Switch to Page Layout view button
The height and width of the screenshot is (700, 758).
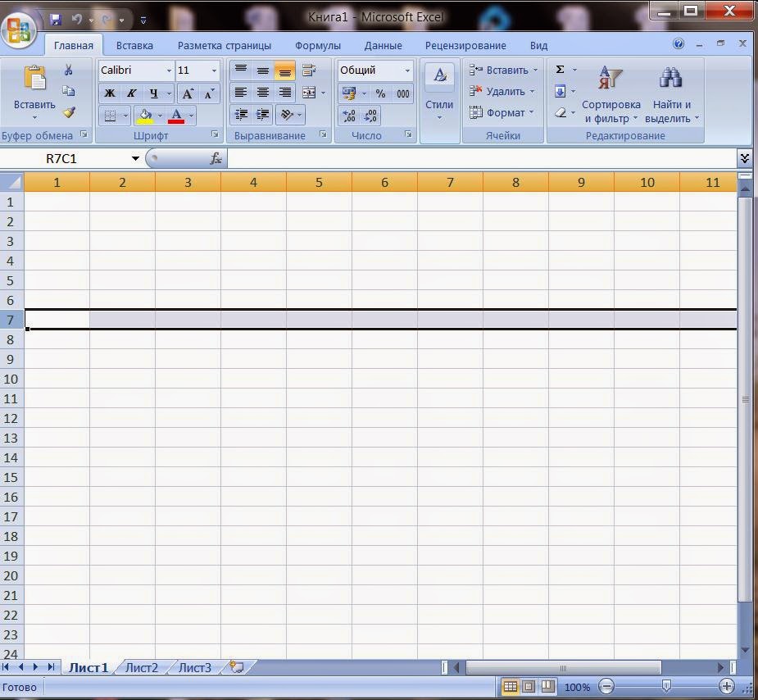click(x=529, y=686)
